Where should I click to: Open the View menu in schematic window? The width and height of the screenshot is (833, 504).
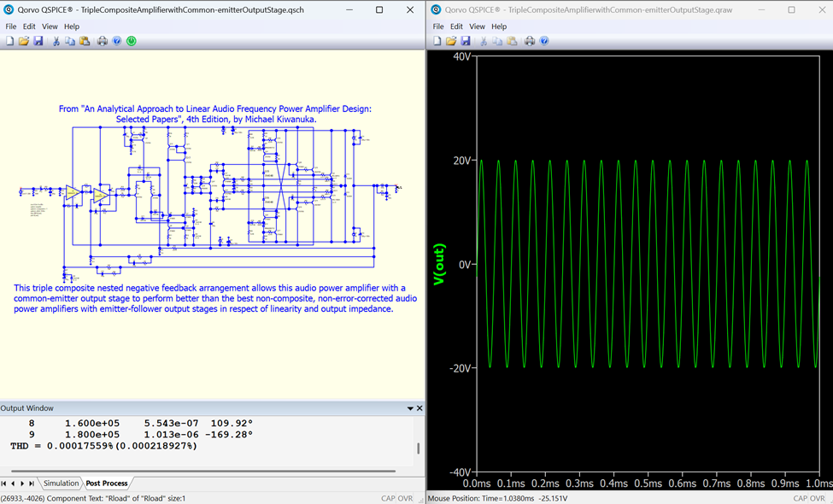pos(50,26)
